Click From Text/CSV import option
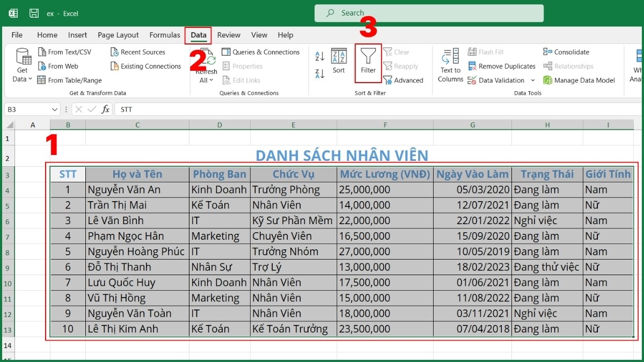644x362 pixels. pos(65,51)
